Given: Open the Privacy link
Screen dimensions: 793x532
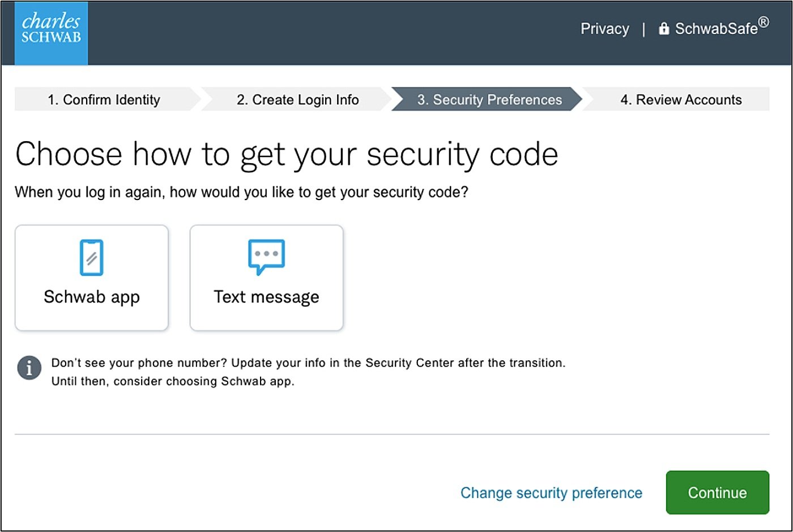Looking at the screenshot, I should pos(604,28).
